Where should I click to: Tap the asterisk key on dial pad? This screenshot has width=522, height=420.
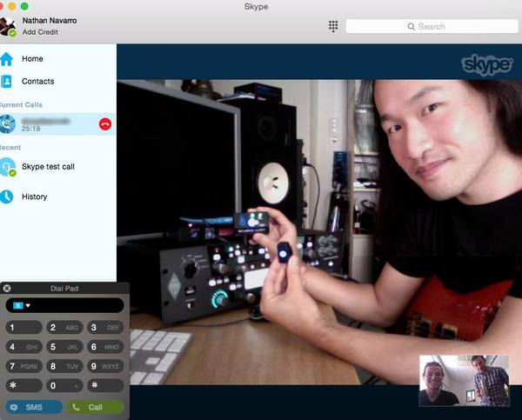(x=24, y=385)
